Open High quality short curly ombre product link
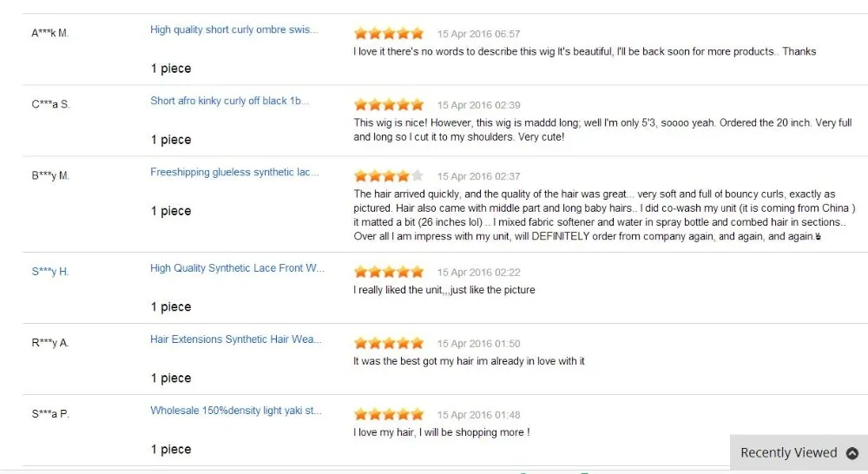The image size is (868, 474). pos(233,30)
